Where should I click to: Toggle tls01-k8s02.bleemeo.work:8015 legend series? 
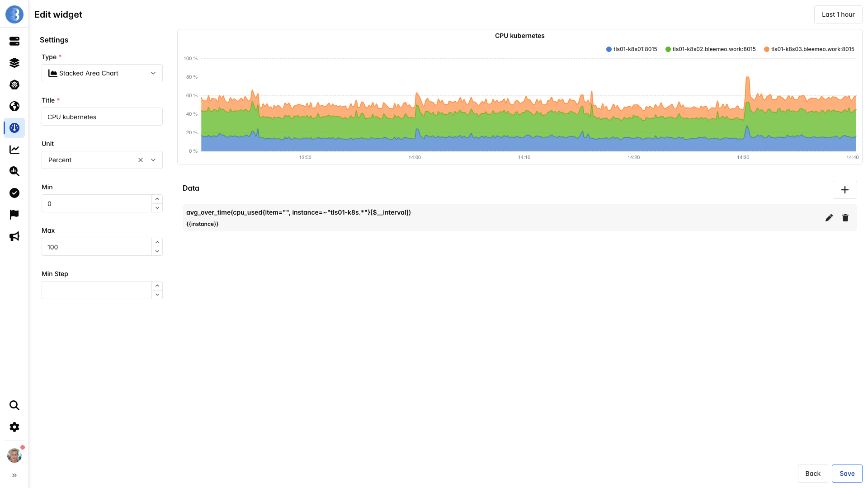coord(711,49)
